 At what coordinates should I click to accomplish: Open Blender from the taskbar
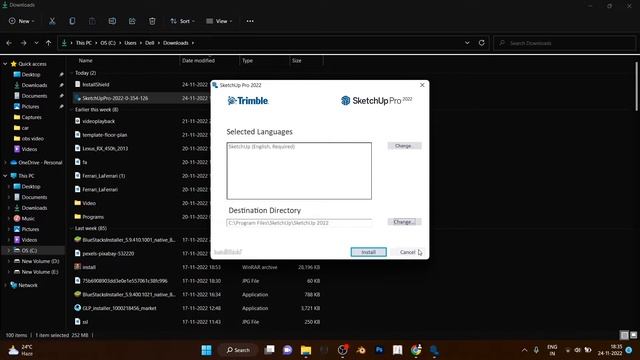pyautogui.click(x=361, y=350)
